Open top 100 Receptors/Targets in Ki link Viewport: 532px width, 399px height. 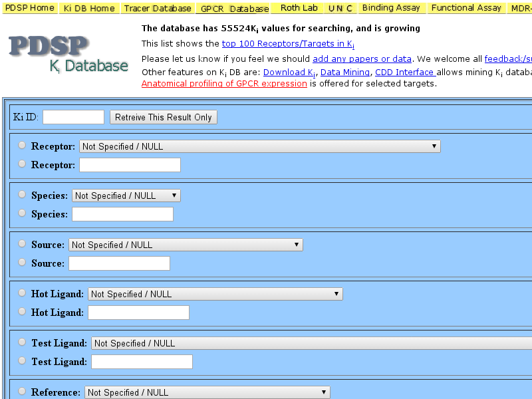pos(288,44)
